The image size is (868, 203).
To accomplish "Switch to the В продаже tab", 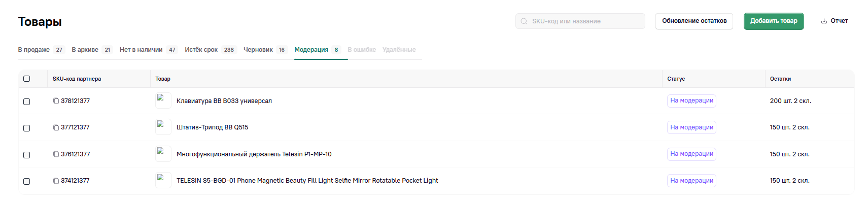I will [34, 50].
